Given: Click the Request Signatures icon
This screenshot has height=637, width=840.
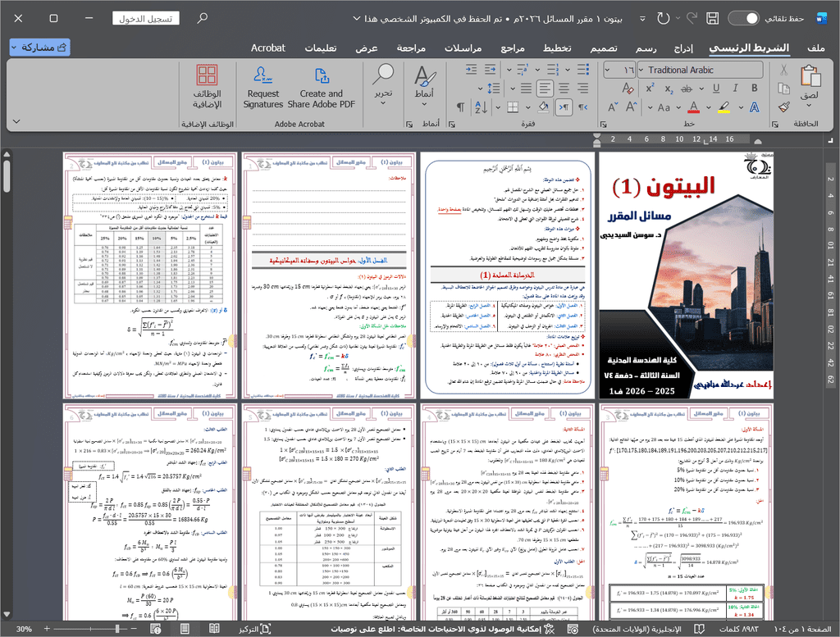Looking at the screenshot, I should (263, 86).
